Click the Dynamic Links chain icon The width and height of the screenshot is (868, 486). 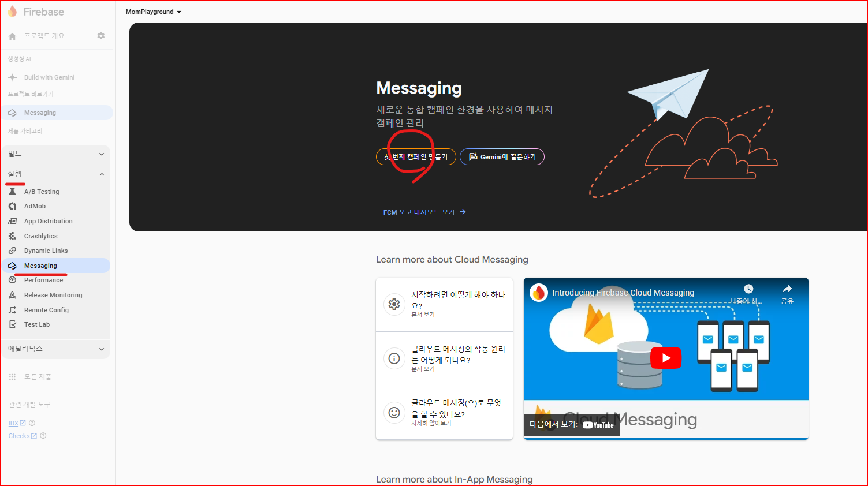point(12,251)
